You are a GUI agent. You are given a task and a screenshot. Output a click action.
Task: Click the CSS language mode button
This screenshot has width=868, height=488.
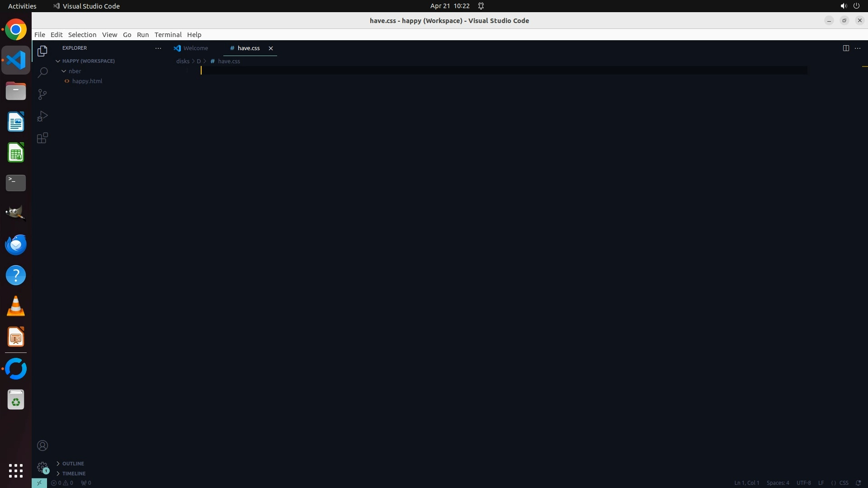(x=843, y=483)
